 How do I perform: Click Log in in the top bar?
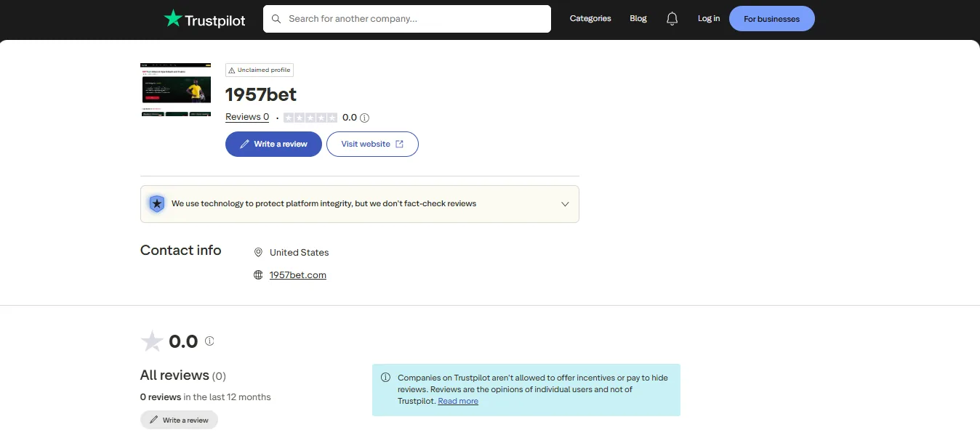pos(709,19)
